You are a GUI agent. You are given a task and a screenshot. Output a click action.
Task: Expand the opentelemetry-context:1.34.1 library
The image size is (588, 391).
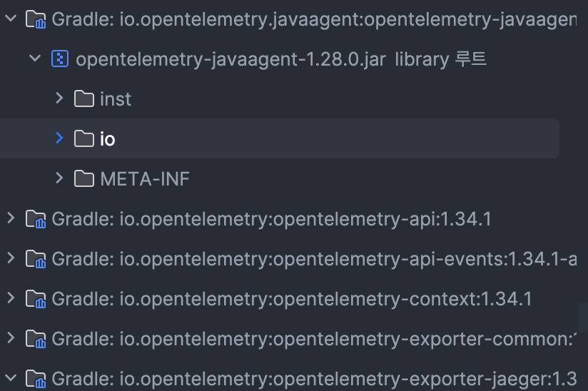[10, 298]
